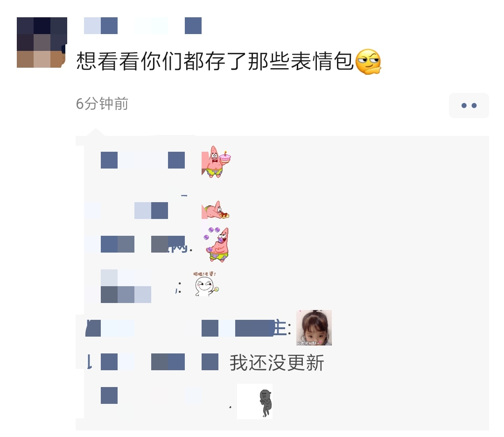Open the little girl photo sticker

point(314,328)
